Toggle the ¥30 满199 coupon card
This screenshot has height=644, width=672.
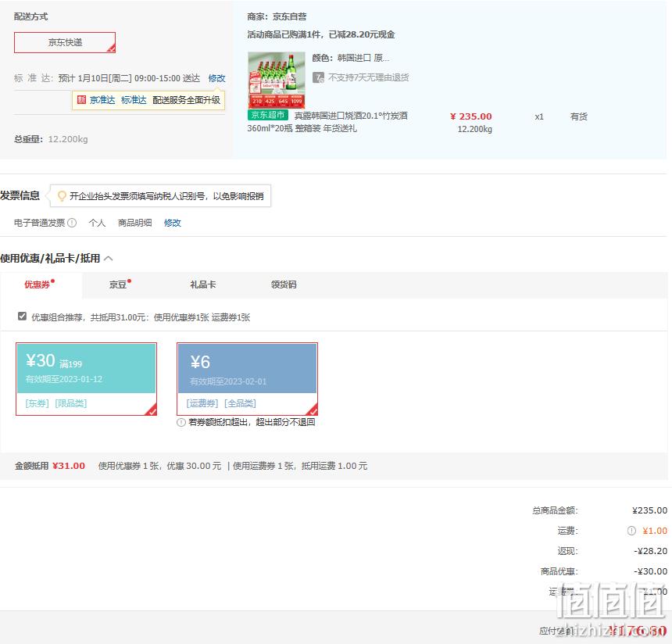[x=86, y=379]
